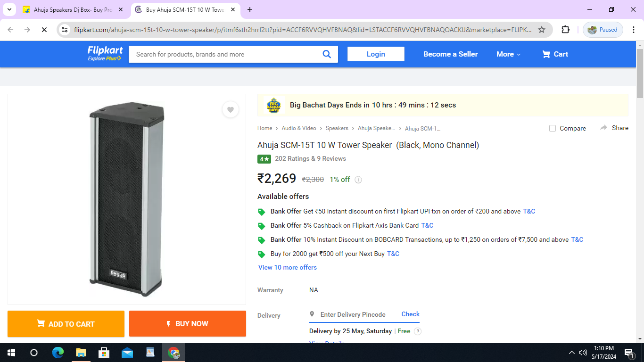Click the Login button
Viewport: 644px width, 362px height.
[x=376, y=54]
